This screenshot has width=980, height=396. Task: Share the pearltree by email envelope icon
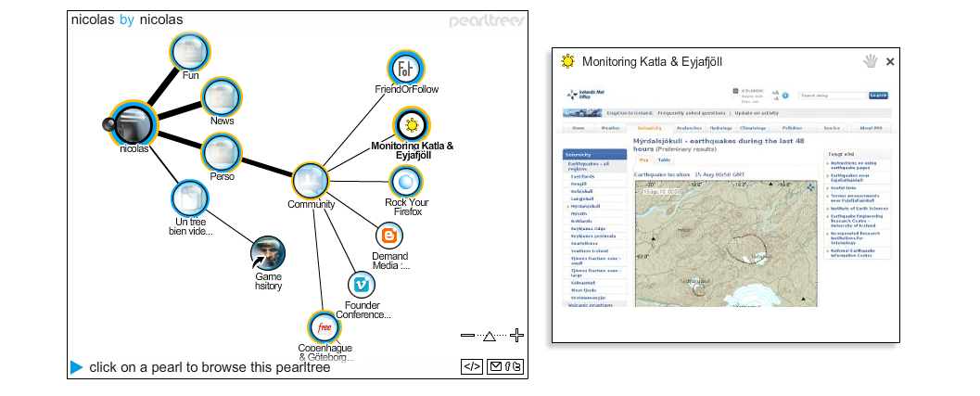[496, 367]
